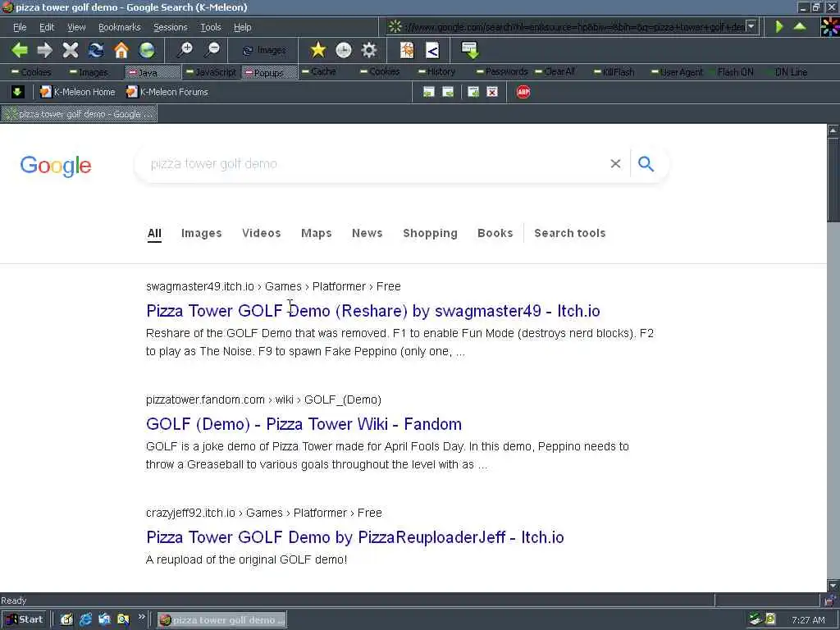The width and height of the screenshot is (840, 630).
Task: Toggle the JavaScript option
Action: 211,72
